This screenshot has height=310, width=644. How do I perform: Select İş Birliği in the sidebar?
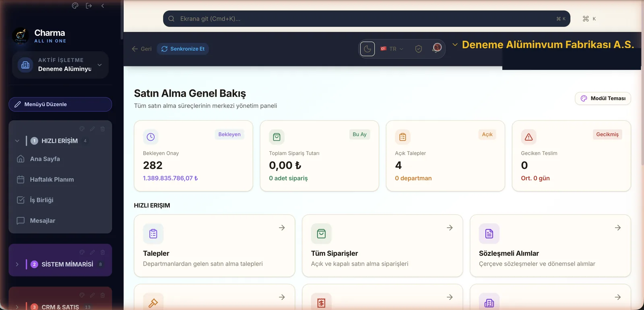coord(60,200)
